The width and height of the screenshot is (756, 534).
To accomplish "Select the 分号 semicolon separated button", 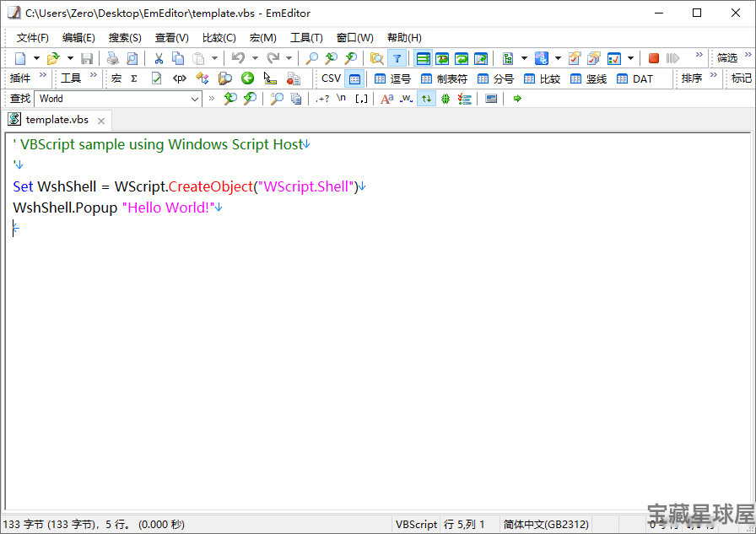I will (495, 78).
